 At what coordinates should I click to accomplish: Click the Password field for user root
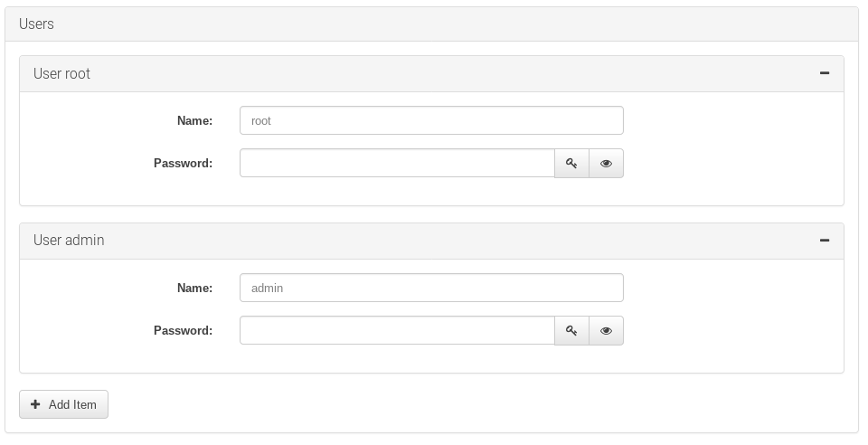click(397, 164)
